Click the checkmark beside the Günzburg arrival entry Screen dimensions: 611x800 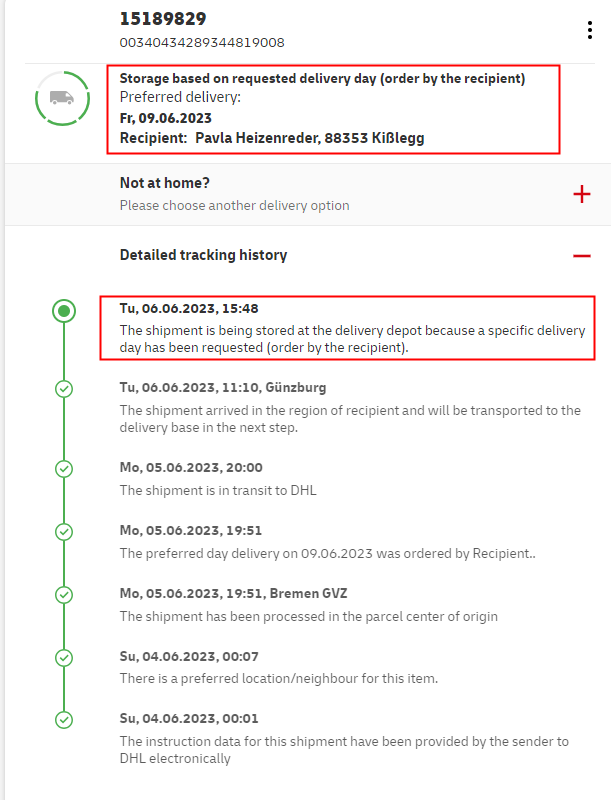64,388
